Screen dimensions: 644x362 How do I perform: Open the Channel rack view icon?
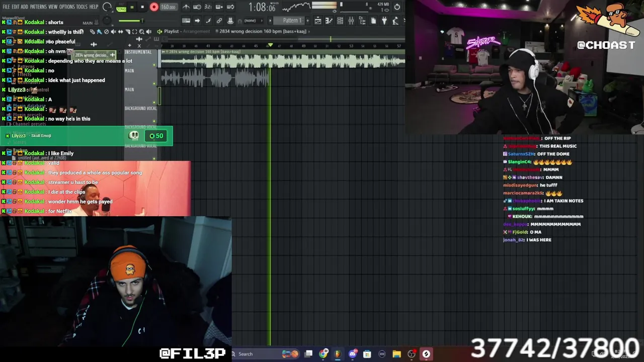[340, 21]
